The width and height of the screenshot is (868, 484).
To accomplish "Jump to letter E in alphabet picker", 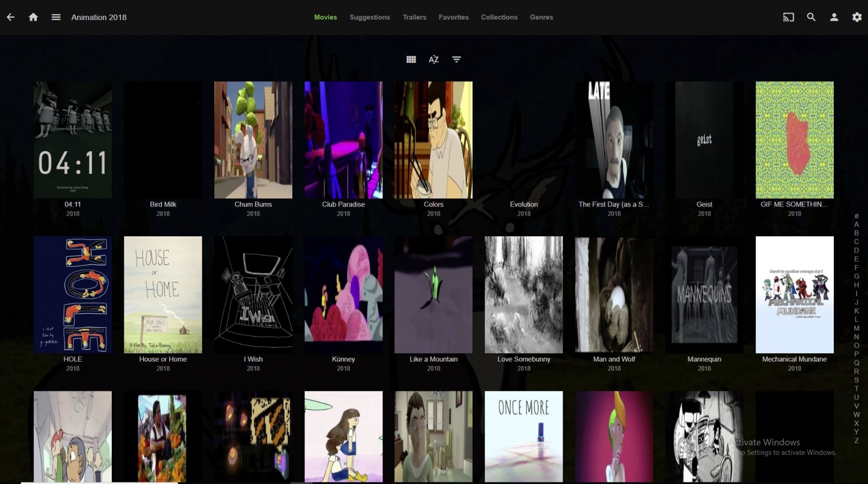I will (x=857, y=259).
